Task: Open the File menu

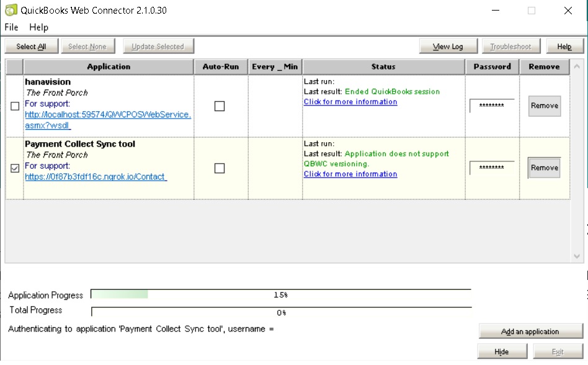Action: tap(11, 27)
